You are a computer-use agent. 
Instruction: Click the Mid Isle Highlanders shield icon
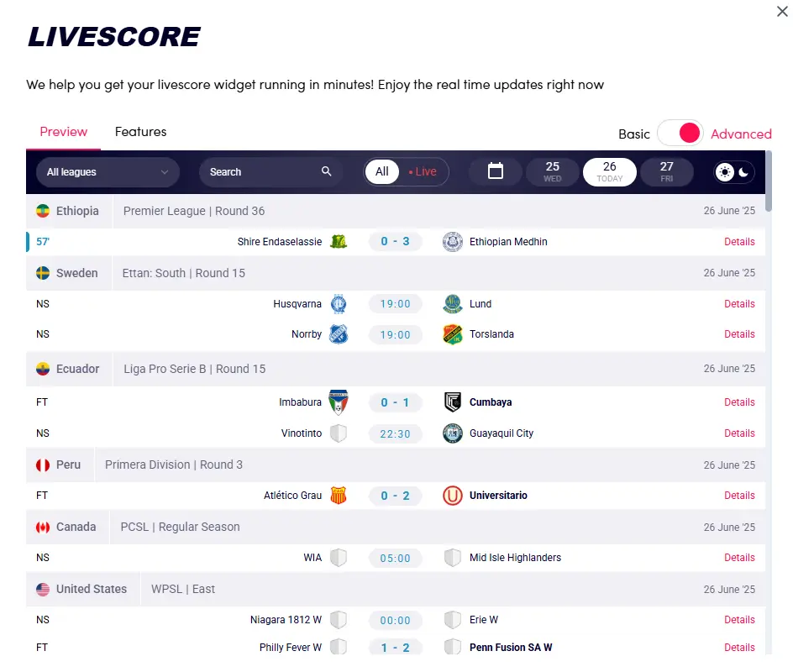click(x=453, y=558)
